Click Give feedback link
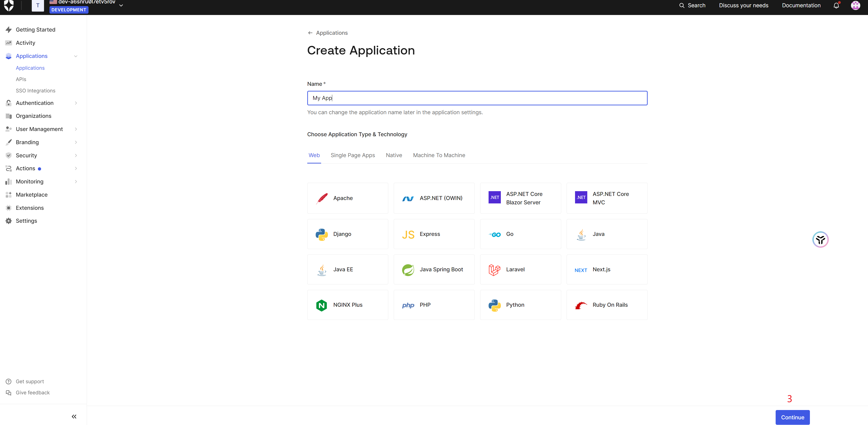 [32, 392]
